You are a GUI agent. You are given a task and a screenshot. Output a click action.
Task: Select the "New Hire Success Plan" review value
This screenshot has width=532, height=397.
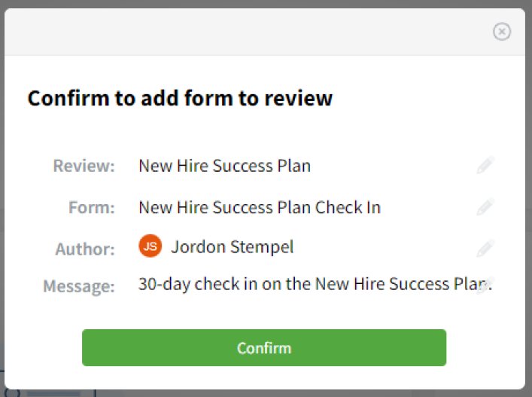point(224,166)
